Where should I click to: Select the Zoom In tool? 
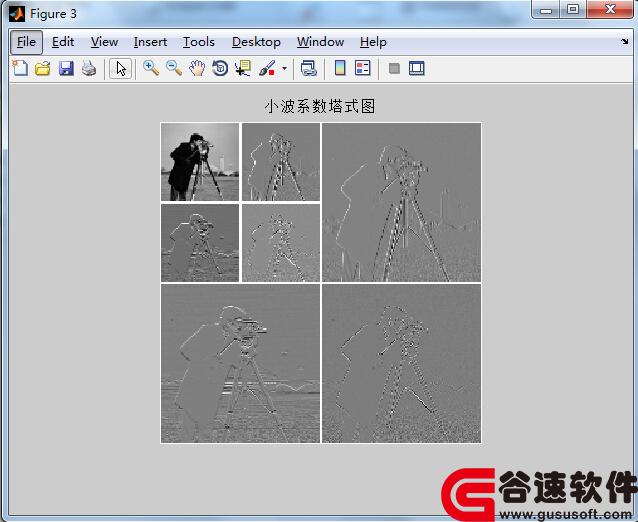[151, 68]
